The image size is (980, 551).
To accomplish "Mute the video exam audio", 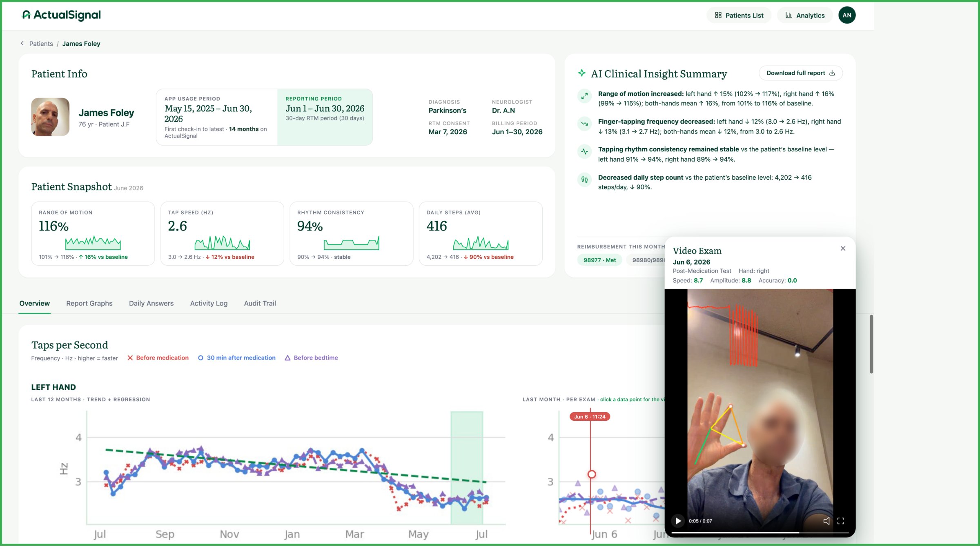I will 826,521.
